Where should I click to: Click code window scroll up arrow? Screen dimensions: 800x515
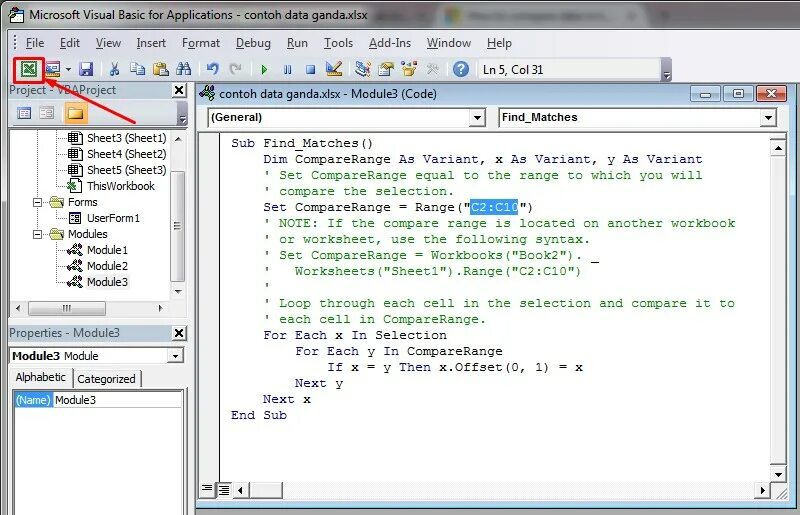(x=778, y=149)
